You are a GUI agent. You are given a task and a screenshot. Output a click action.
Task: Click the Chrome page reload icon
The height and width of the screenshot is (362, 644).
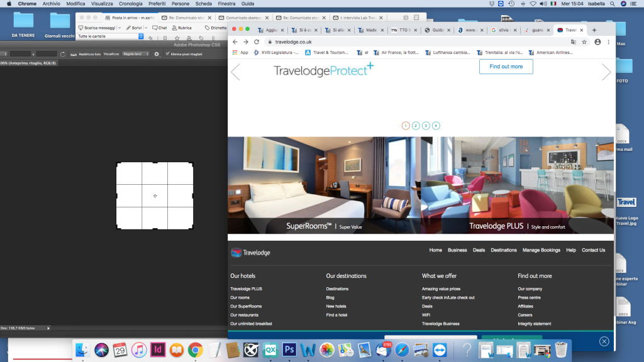[x=257, y=42]
